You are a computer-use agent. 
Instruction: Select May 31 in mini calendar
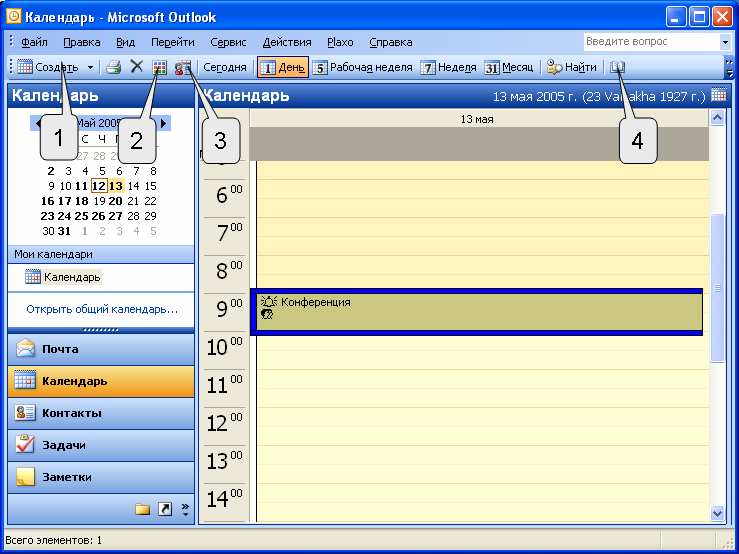(x=64, y=231)
